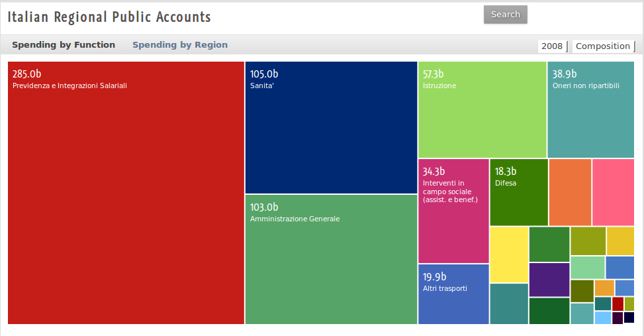
Task: Select the small dark red tile
Action: (x=618, y=304)
